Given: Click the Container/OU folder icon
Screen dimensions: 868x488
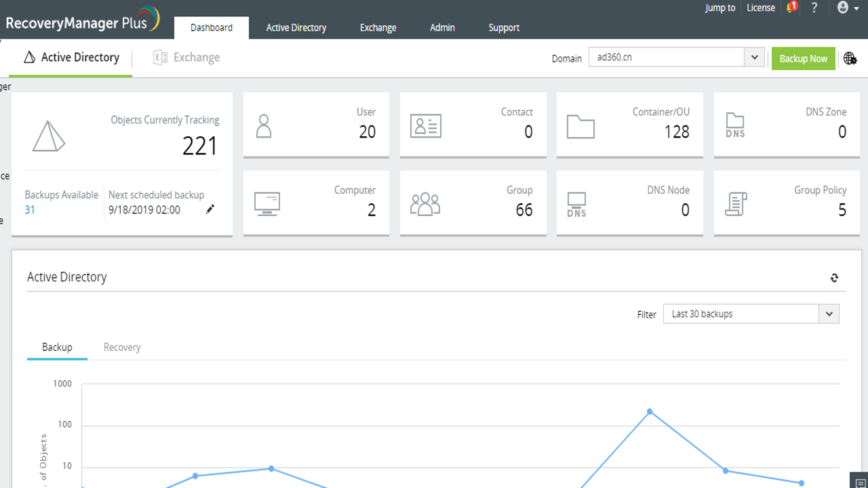Looking at the screenshot, I should click(580, 127).
